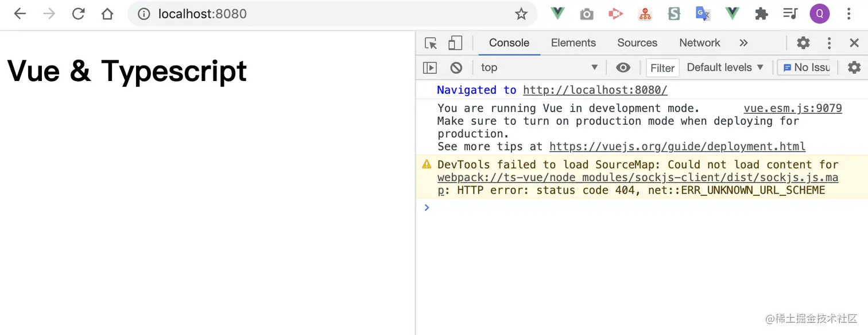The image size is (868, 335).
Task: Reload the localhost page
Action: [79, 14]
